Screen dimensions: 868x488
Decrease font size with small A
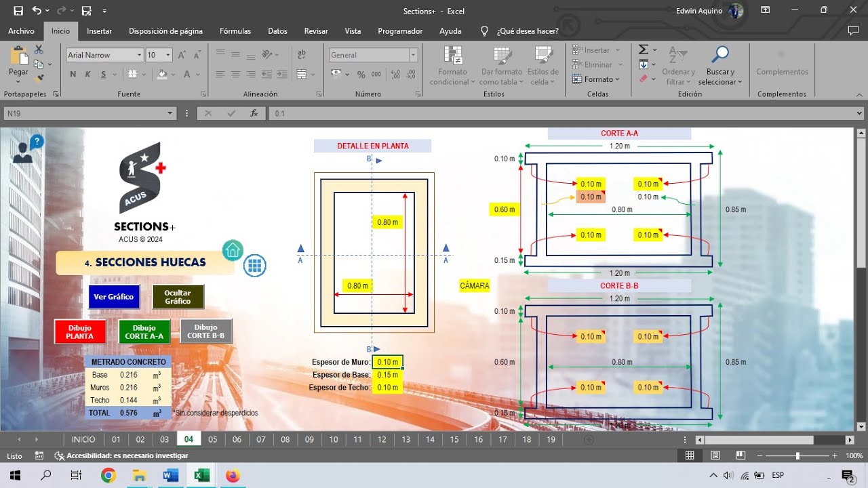coord(197,55)
